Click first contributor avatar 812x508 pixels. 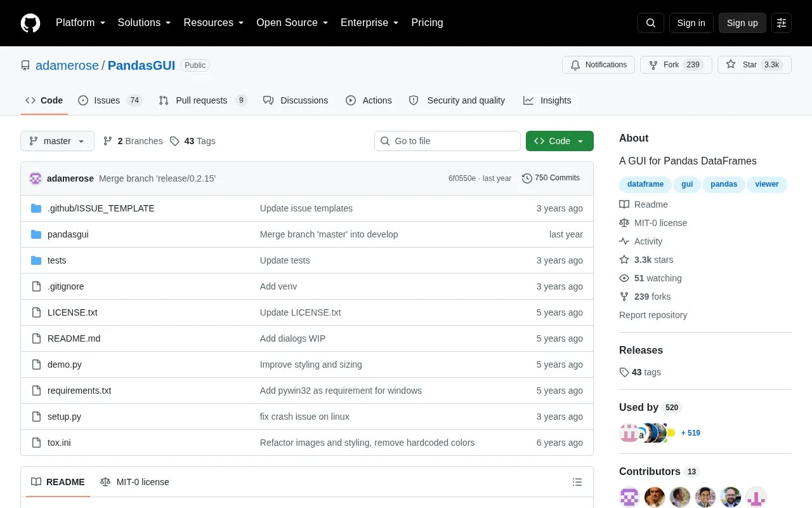tap(629, 497)
